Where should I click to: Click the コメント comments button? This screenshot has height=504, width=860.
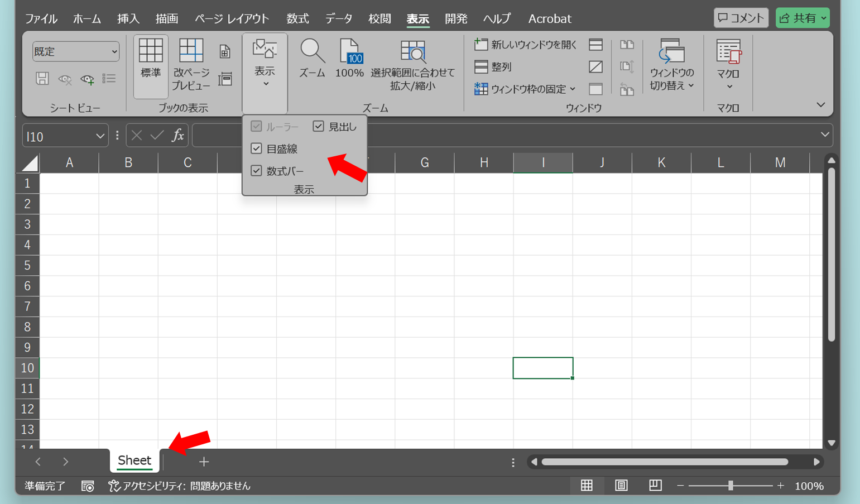coord(741,18)
